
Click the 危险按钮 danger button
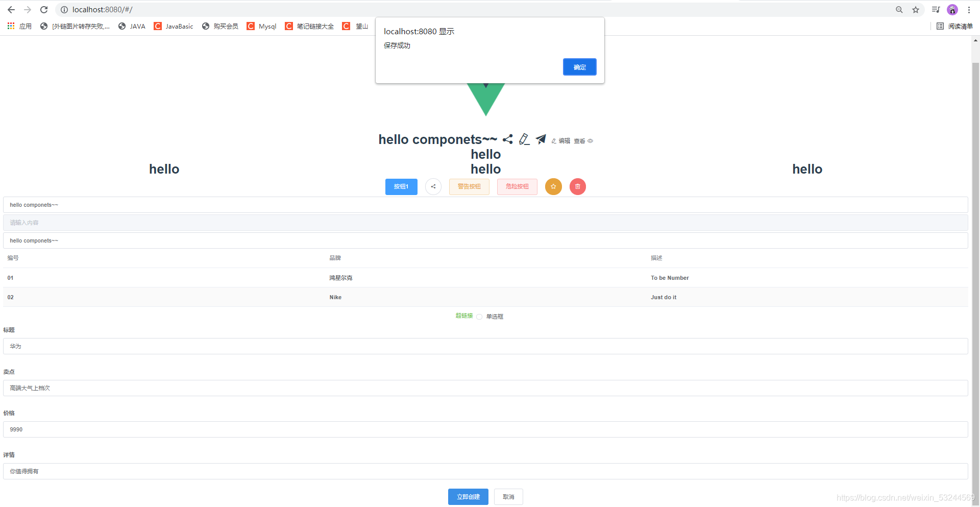(x=517, y=187)
